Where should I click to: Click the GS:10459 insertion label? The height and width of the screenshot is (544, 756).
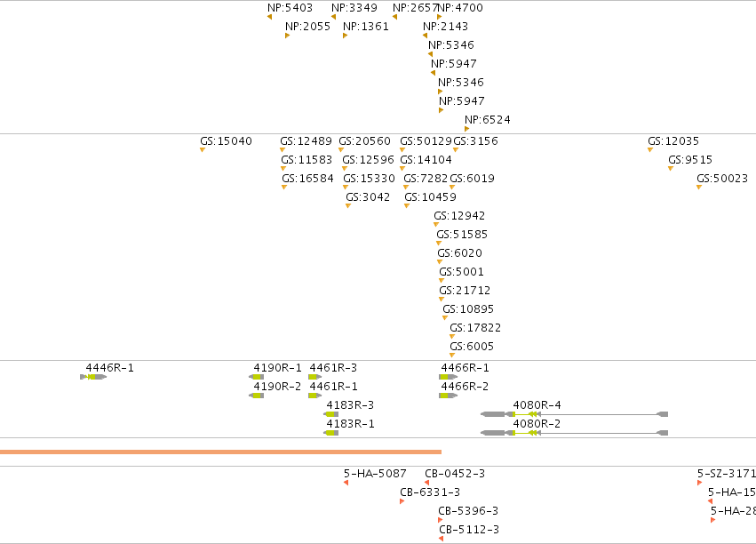[430, 197]
